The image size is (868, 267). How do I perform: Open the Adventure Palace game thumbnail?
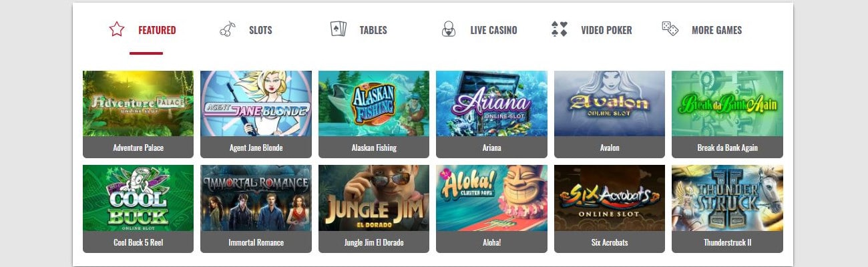138,103
